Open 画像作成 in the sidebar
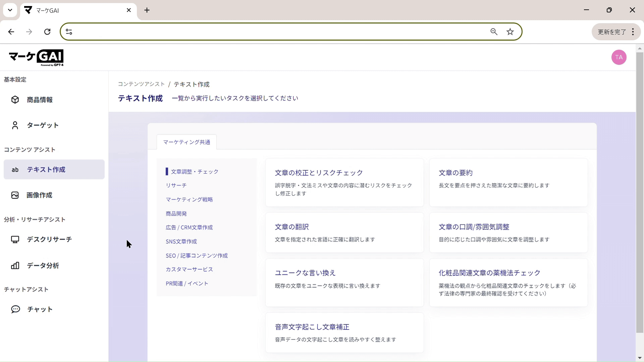 click(54, 195)
